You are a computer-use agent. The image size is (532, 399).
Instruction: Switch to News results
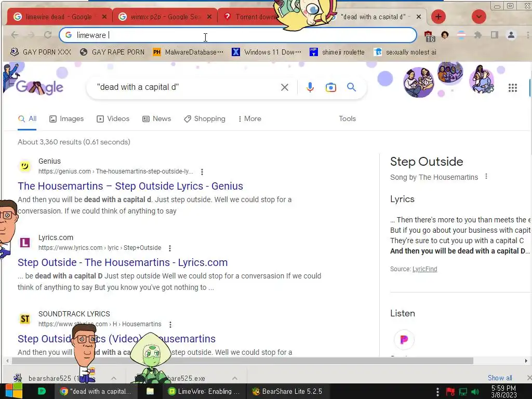(x=156, y=119)
